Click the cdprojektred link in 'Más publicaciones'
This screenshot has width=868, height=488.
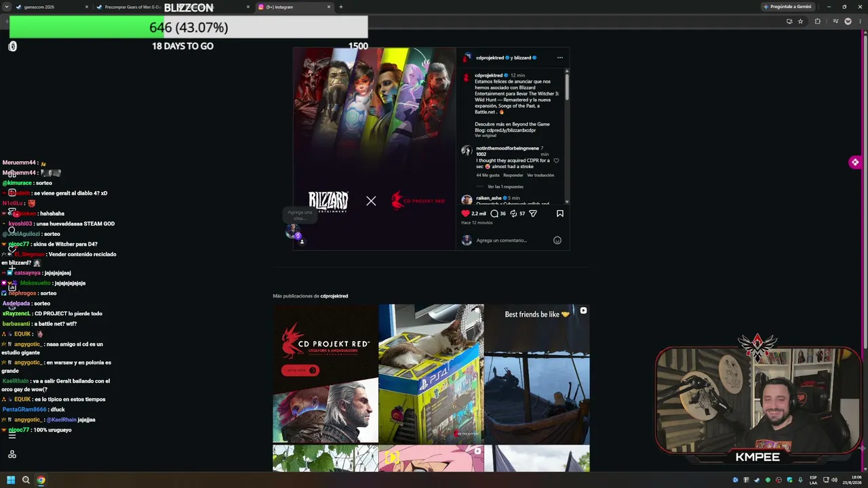[x=334, y=296]
